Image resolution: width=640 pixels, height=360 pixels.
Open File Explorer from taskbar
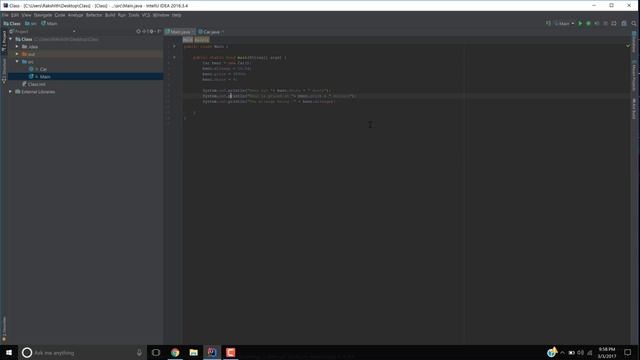pos(193,353)
